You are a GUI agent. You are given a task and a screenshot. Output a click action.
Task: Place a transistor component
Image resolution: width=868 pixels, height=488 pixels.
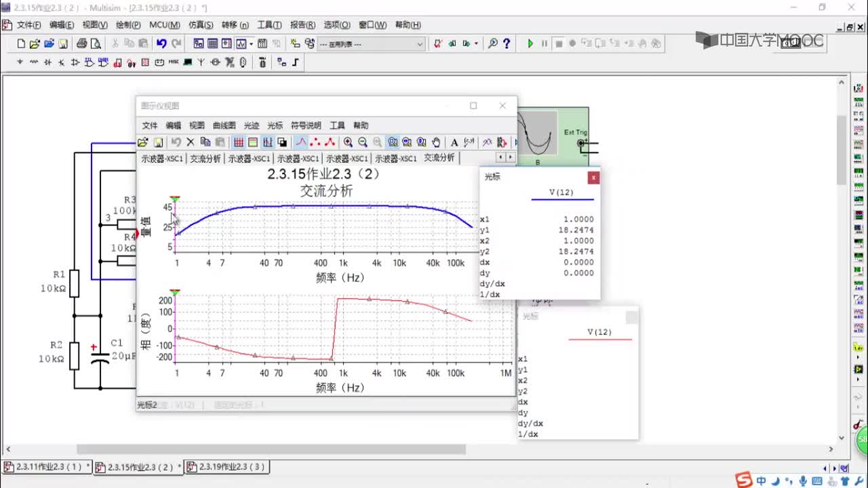tap(61, 62)
